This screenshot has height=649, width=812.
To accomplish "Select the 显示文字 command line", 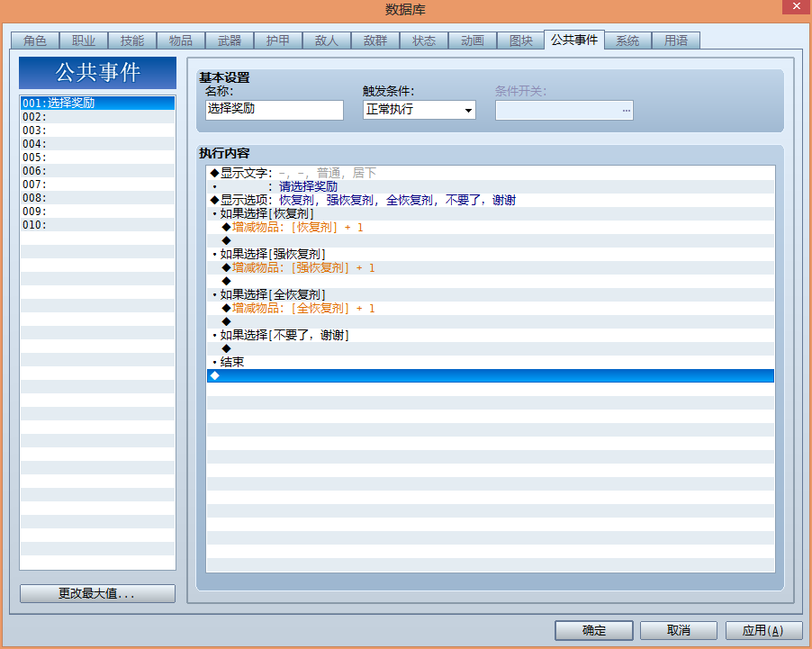I will pyautogui.click(x=491, y=173).
